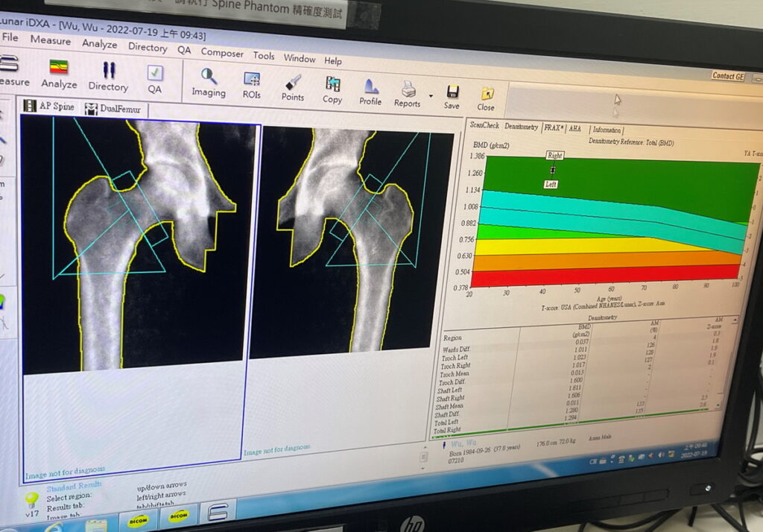Click the patient icon beside Wu, Wu
763x532 pixels.
pos(444,445)
